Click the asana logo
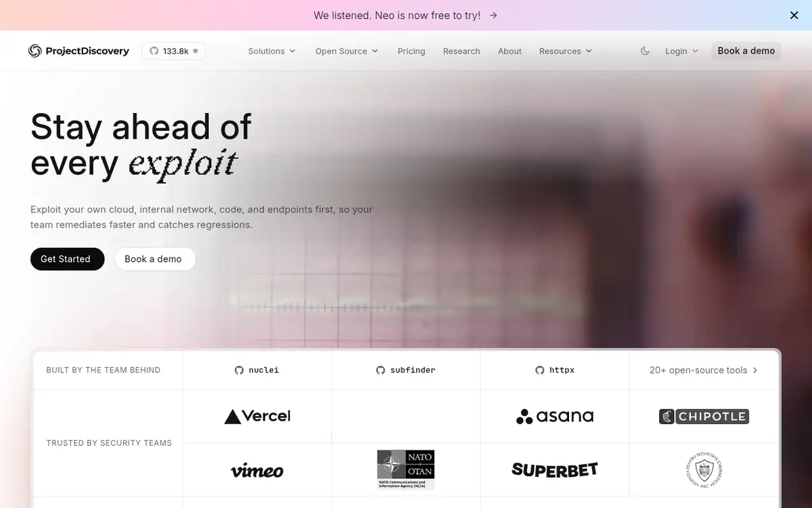The image size is (812, 508). 555,416
